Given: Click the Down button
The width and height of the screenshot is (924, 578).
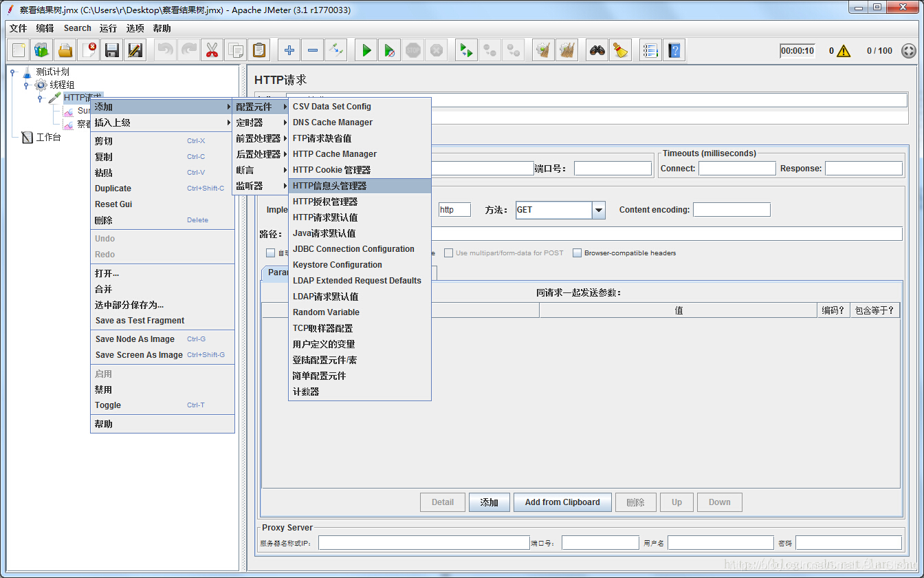Looking at the screenshot, I should click(720, 502).
